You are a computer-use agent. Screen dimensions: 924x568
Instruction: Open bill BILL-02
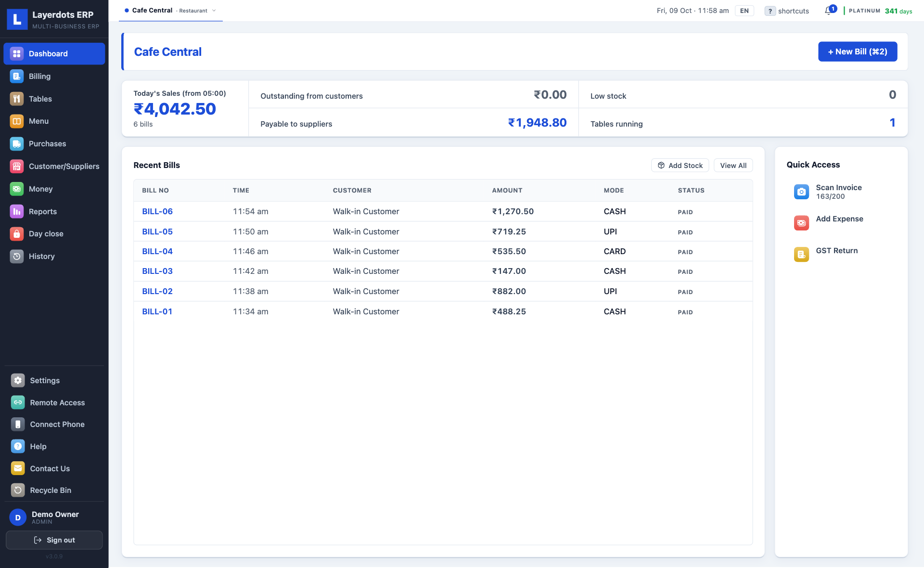[157, 291]
